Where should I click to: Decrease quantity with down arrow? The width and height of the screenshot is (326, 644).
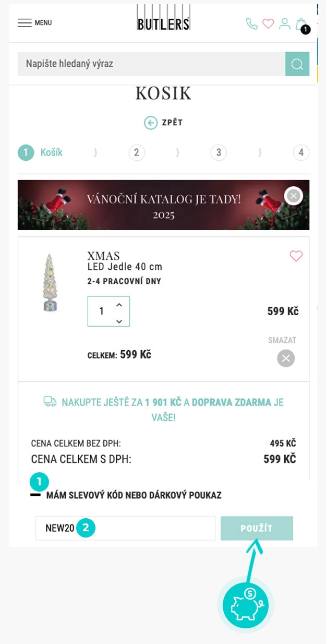pos(119,321)
